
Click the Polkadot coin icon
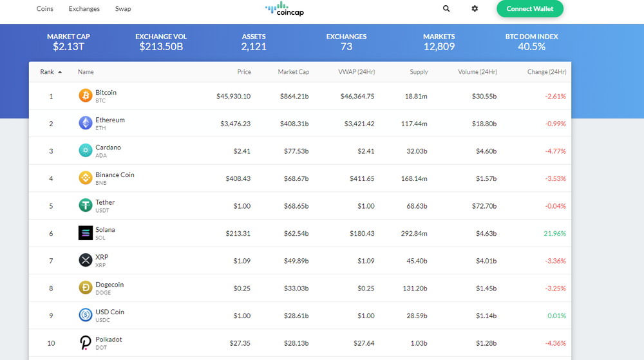[86, 343]
